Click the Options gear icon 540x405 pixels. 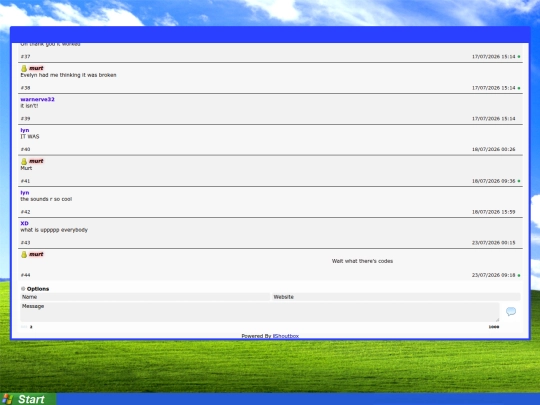[23, 289]
